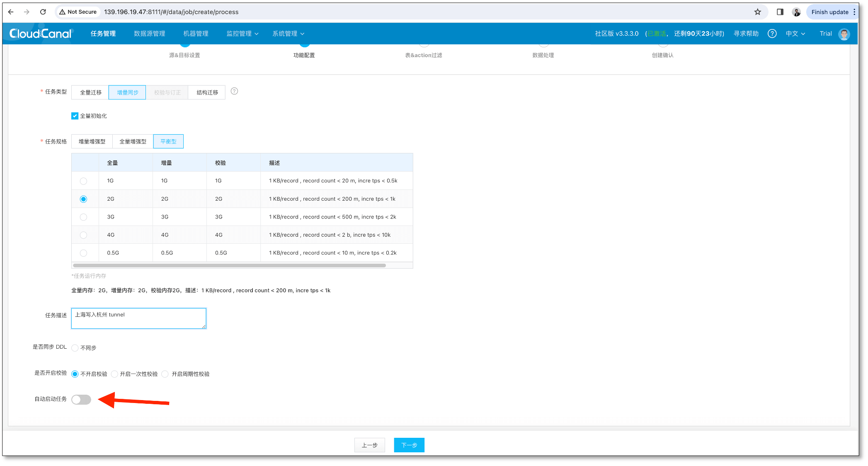Expand the 系统管理 dropdown menu
This screenshot has height=466, width=868.
tap(288, 34)
